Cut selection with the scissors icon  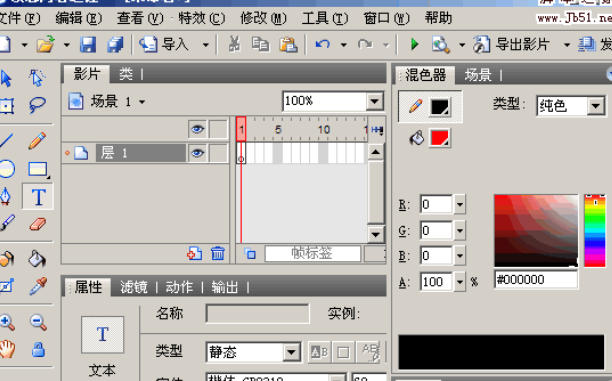point(234,45)
